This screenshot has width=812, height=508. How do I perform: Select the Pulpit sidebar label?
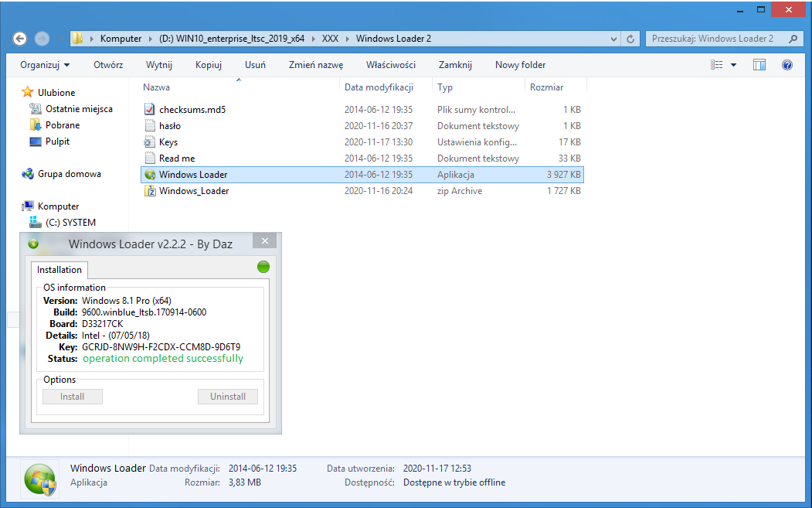coord(57,141)
